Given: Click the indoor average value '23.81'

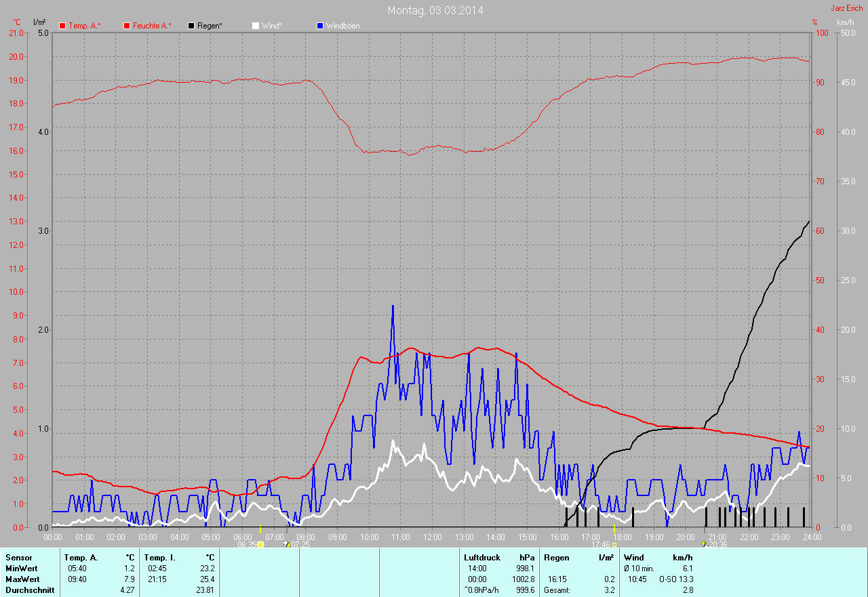Looking at the screenshot, I should (x=205, y=590).
